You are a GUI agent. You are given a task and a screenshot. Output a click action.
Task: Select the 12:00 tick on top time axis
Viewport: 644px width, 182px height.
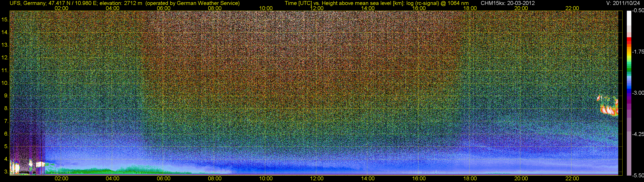pyautogui.click(x=317, y=8)
